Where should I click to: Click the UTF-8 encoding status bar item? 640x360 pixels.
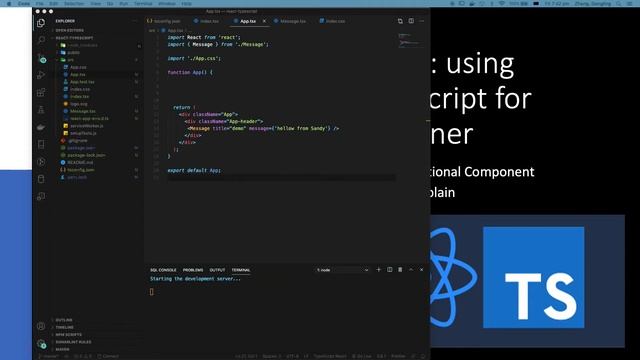tap(292, 356)
